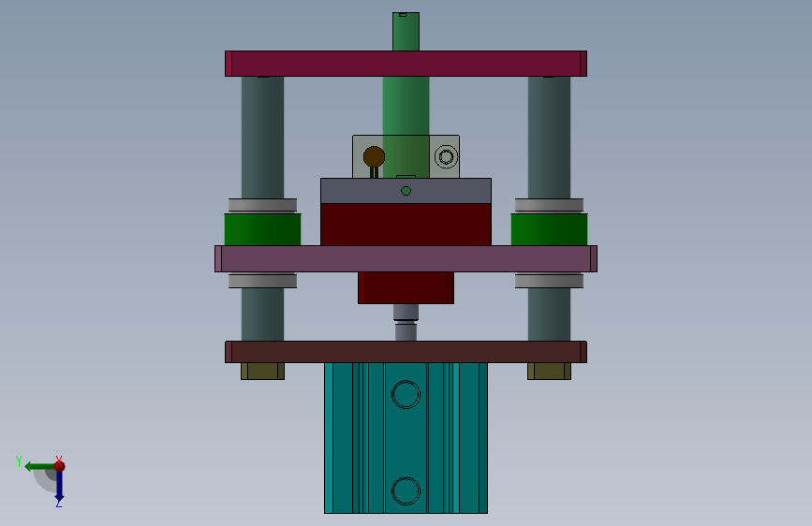Select the gray piston rod

[406, 323]
